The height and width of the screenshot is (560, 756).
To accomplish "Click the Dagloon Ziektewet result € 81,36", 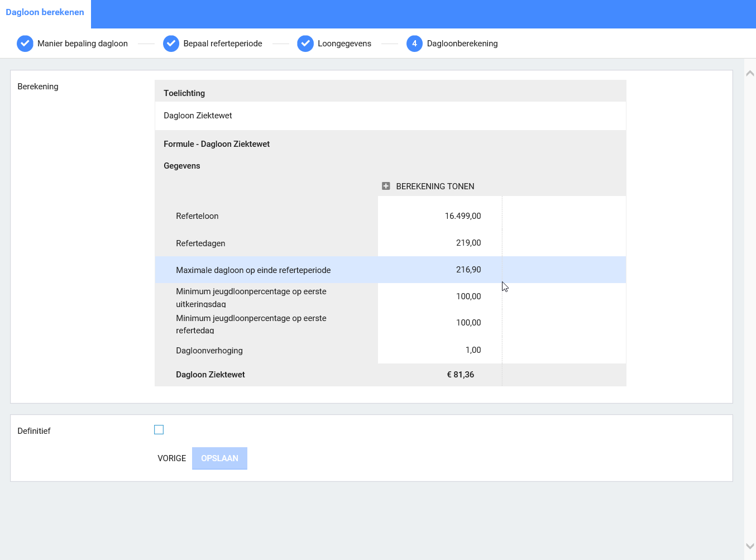I will pos(460,375).
